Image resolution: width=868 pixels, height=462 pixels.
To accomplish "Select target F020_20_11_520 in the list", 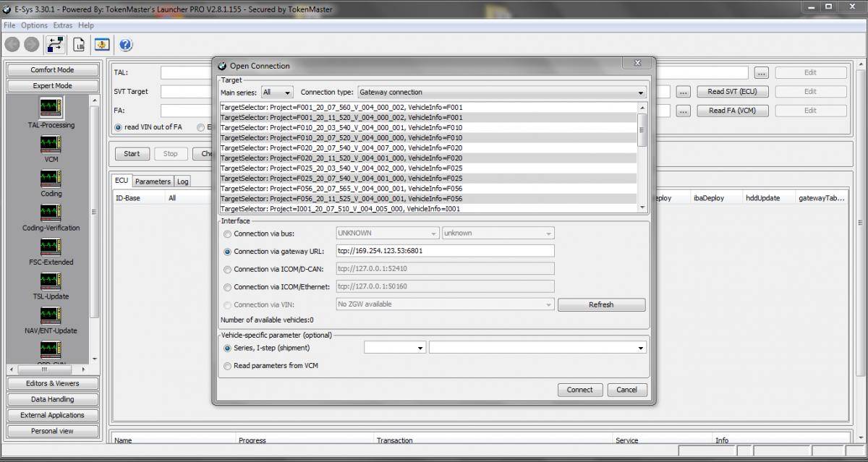I will pyautogui.click(x=428, y=158).
